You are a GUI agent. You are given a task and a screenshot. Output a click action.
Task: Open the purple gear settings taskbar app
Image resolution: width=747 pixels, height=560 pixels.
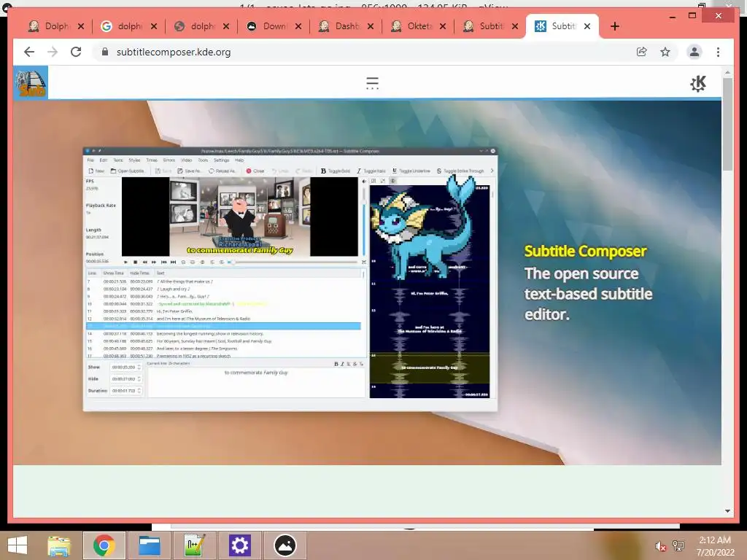239,545
